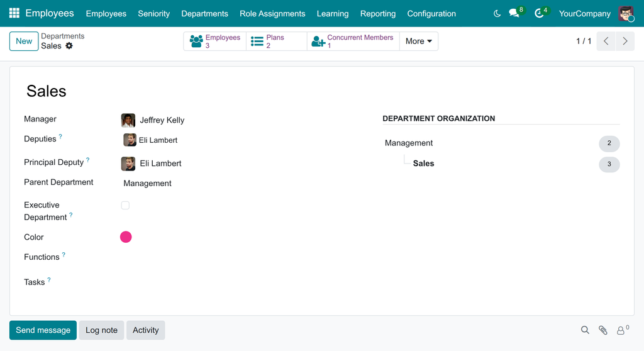
Task: Open the apps grid menu icon
Action: [x=14, y=13]
